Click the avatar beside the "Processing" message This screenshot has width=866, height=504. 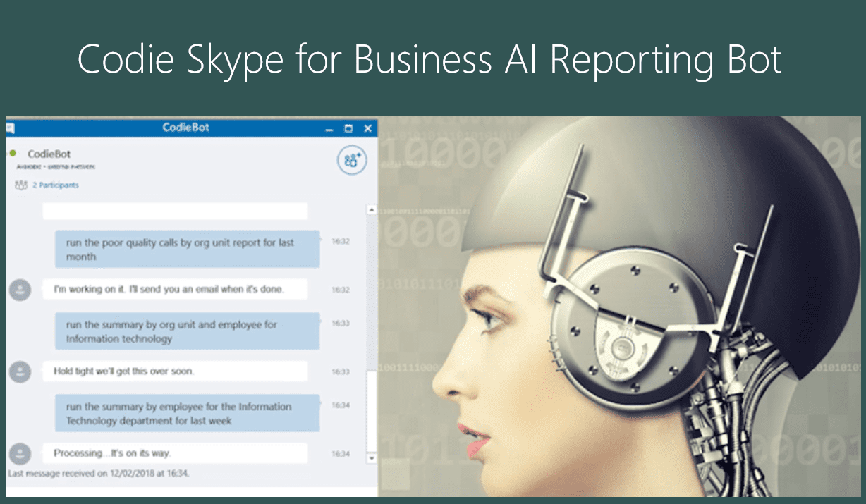tap(20, 453)
